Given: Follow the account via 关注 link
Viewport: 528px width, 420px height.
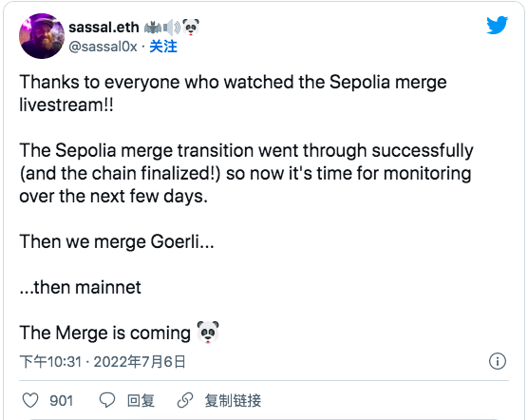Looking at the screenshot, I should pyautogui.click(x=163, y=47).
